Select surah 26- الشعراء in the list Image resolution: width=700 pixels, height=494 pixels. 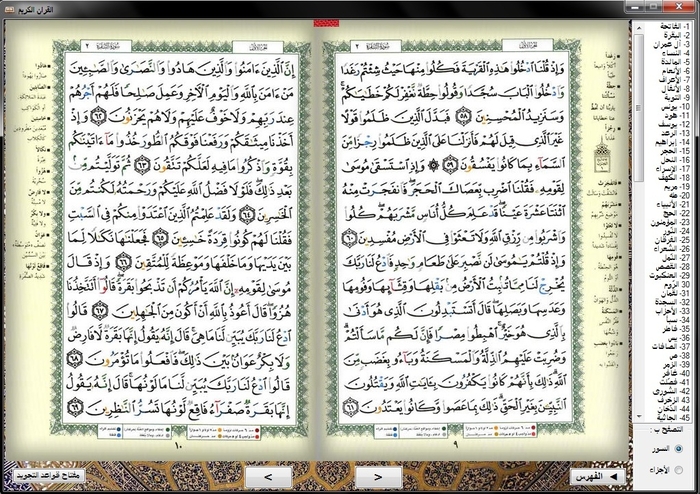click(x=672, y=249)
